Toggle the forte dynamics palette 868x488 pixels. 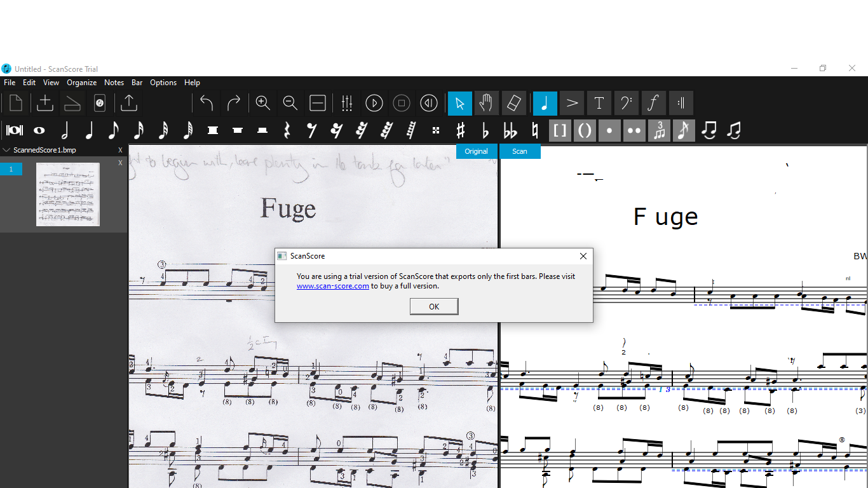pos(654,103)
